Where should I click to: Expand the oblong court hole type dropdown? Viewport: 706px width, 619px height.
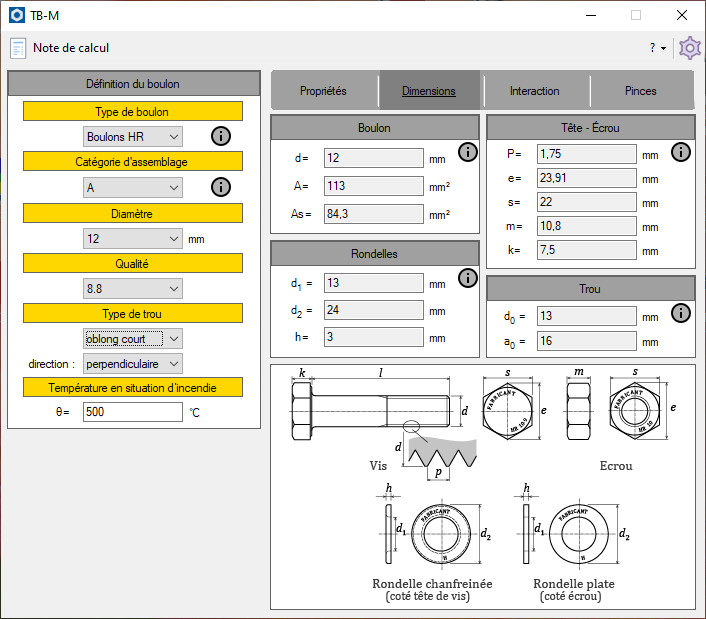[x=133, y=339]
